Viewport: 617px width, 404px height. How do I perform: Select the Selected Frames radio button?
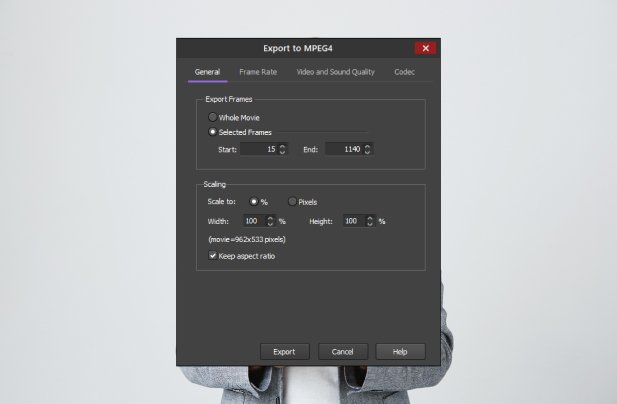(212, 132)
